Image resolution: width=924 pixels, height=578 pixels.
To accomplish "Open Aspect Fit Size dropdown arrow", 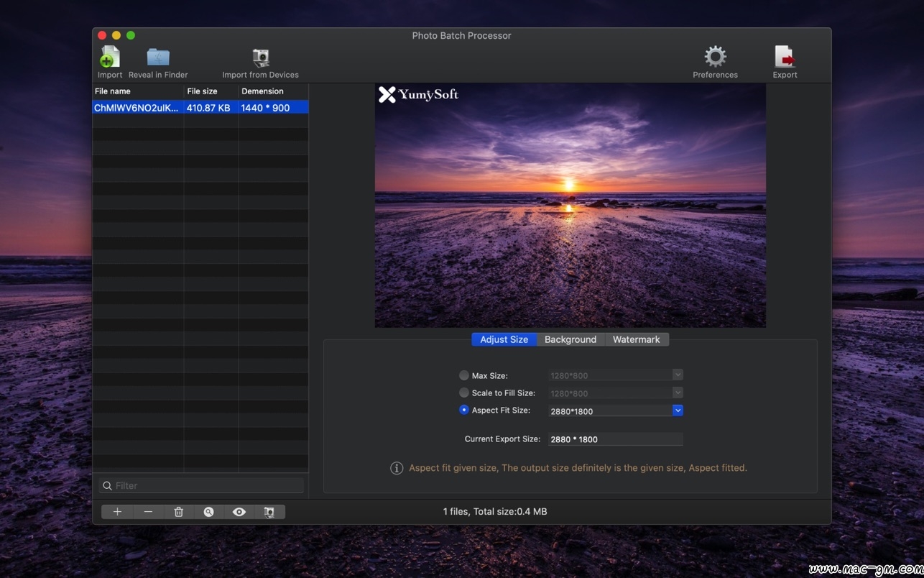I will pos(678,410).
